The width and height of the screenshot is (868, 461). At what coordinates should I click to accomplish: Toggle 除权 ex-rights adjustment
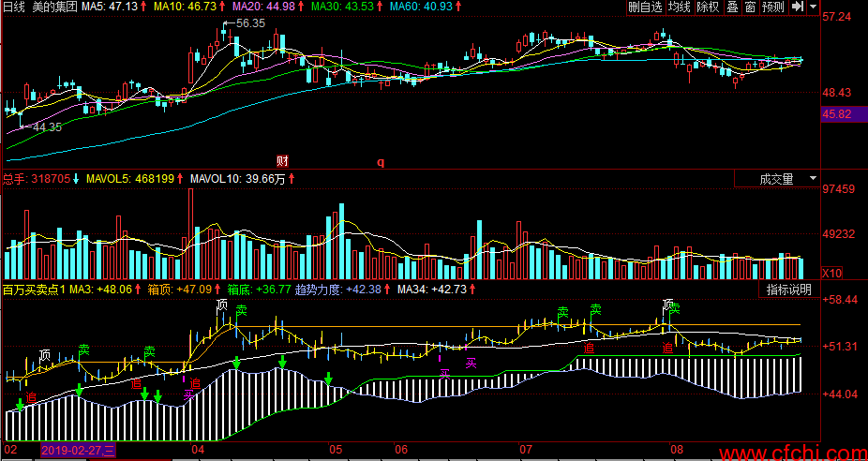(x=708, y=7)
